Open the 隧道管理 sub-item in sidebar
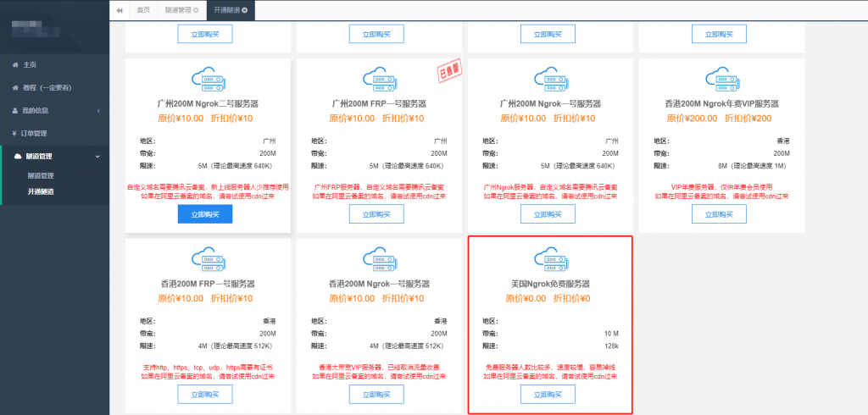Image resolution: width=868 pixels, height=415 pixels. [41, 176]
